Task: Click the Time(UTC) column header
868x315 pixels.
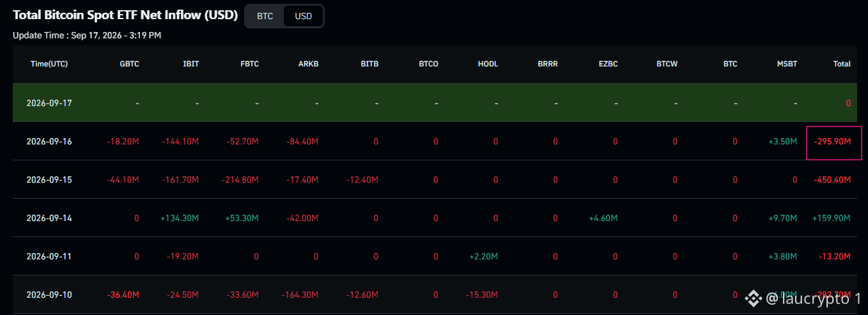Action: tap(49, 64)
